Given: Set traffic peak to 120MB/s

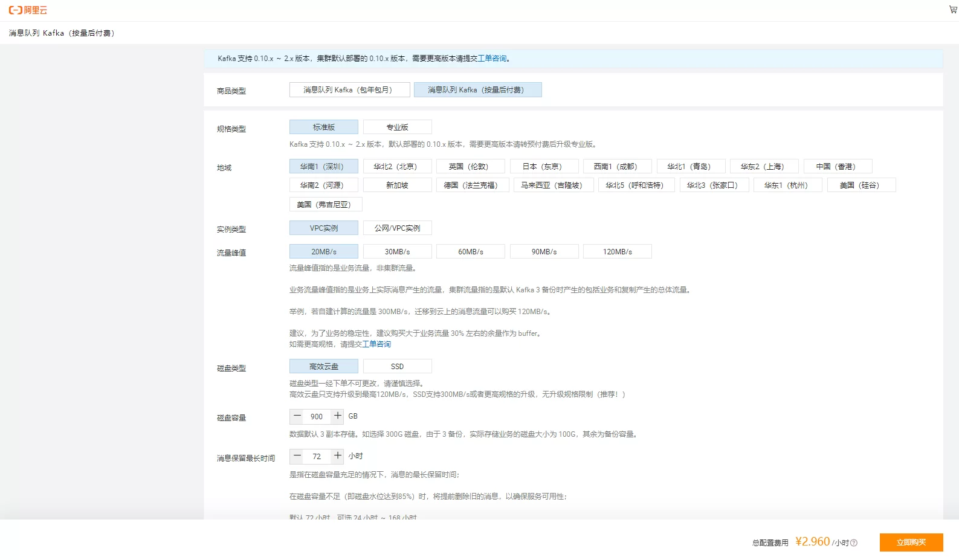Looking at the screenshot, I should pyautogui.click(x=618, y=251).
